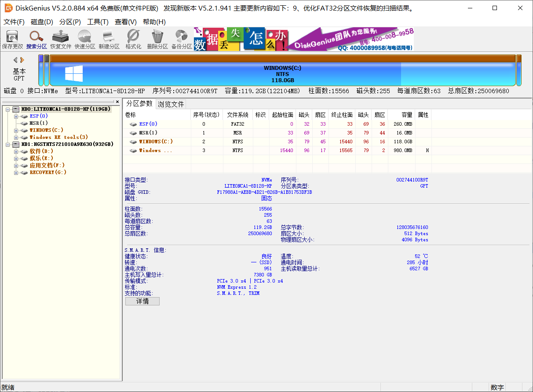Screen dimensions: 533x392
Task: Expand the 应用文档(F:) tree node
Action: (x=16, y=165)
